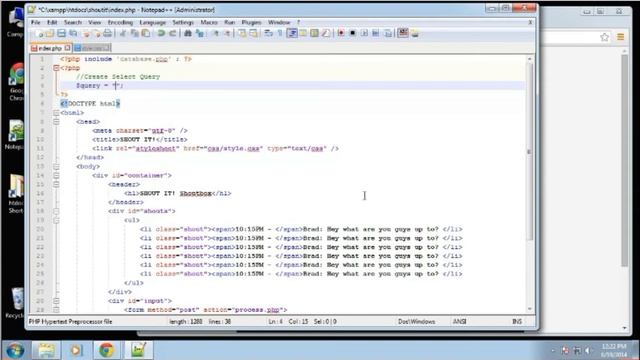Image resolution: width=640 pixels, height=360 pixels.
Task: Zoom out using toolbar icon
Action: click(x=227, y=33)
